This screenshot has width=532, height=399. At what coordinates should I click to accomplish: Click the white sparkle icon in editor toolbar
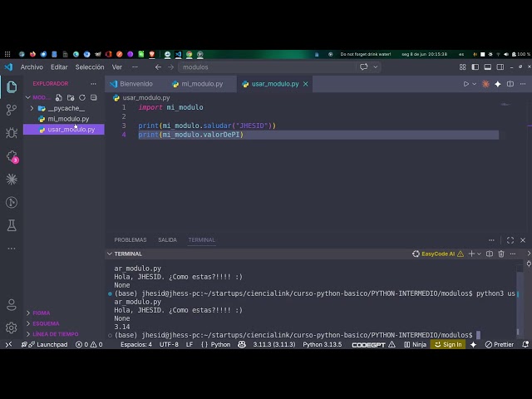[x=498, y=84]
